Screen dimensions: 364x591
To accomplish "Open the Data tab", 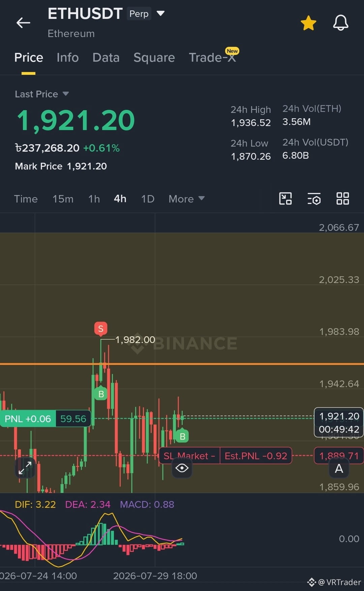I will 106,58.
